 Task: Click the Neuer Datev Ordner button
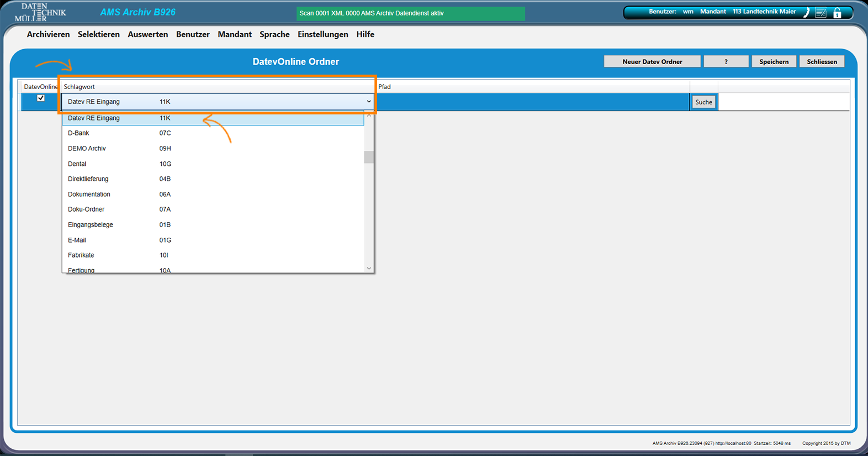tap(652, 61)
